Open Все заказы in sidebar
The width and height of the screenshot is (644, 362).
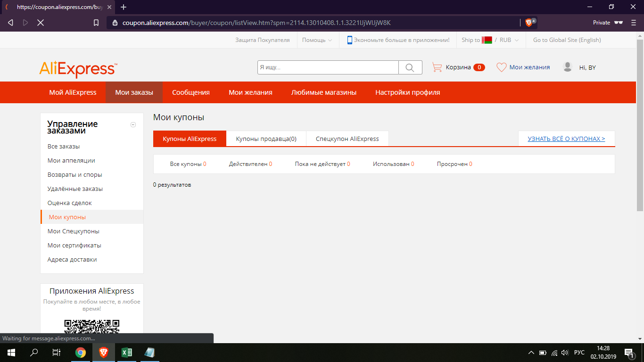64,147
